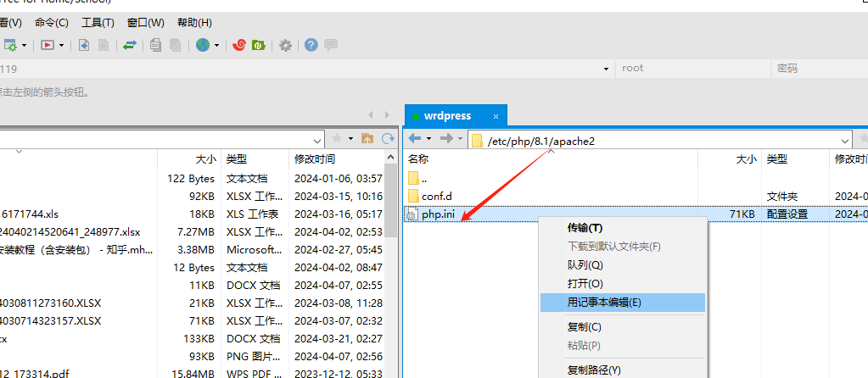The image size is (868, 378).
Task: Open the 窗口(W) menu
Action: point(146,23)
